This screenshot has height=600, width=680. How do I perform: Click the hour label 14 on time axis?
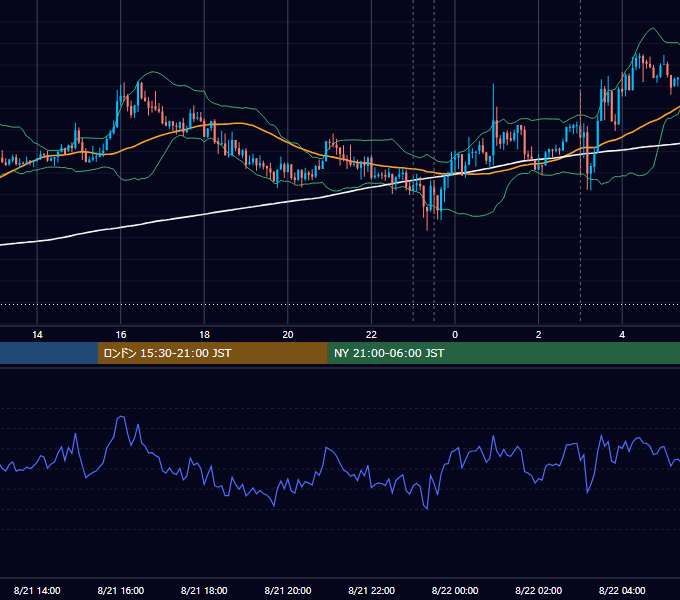37,335
